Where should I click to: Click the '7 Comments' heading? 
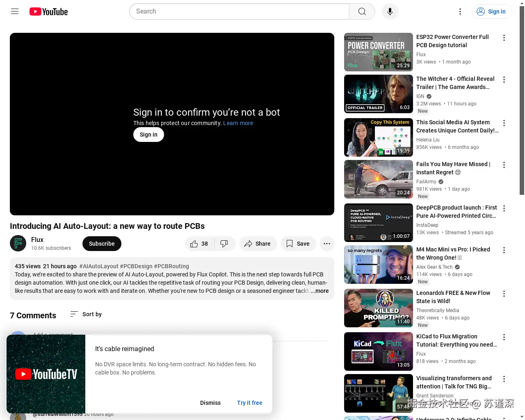(x=33, y=315)
